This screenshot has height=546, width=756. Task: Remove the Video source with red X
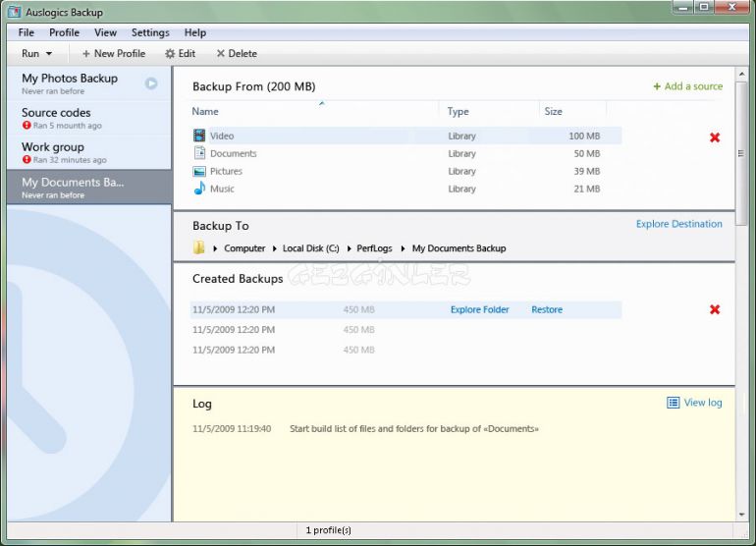coord(715,137)
